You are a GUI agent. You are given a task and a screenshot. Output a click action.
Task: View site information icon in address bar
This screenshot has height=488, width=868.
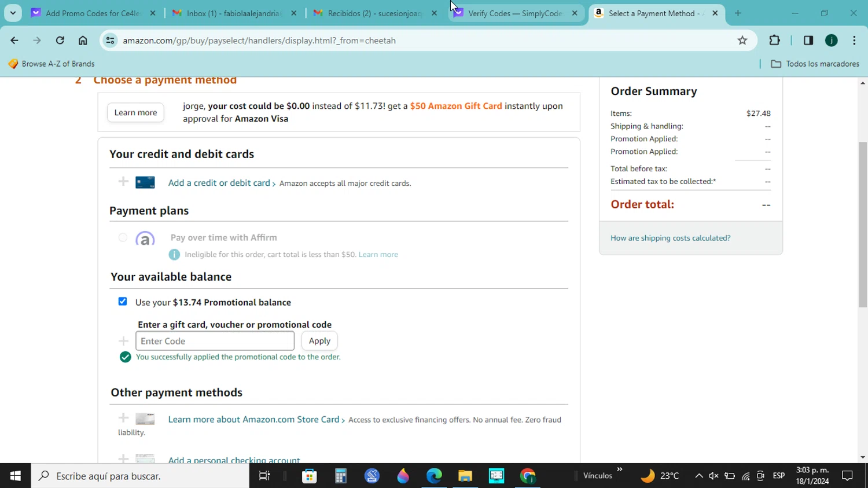[x=110, y=41]
